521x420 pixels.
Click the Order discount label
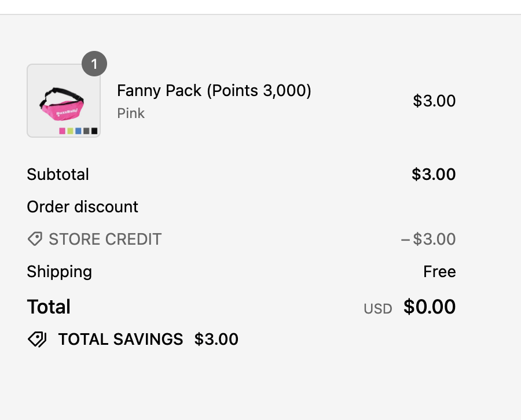coord(83,207)
